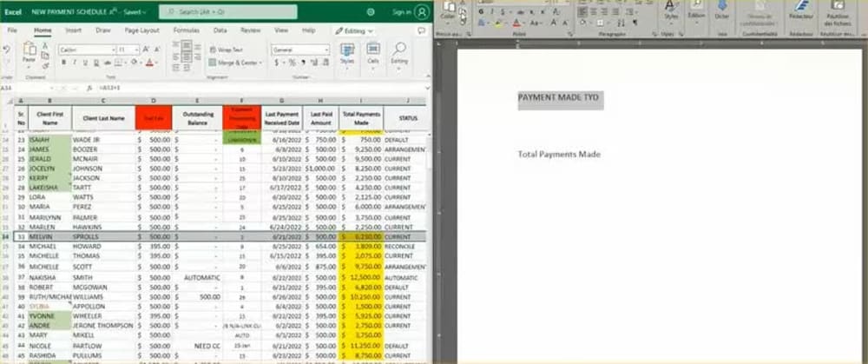Increase font size in Excel

[146, 50]
